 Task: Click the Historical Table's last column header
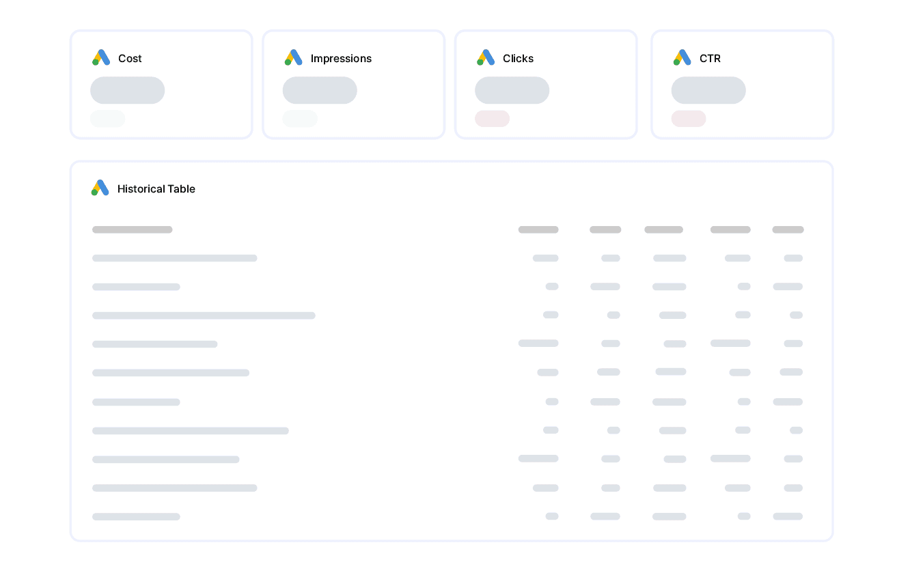[x=788, y=230]
